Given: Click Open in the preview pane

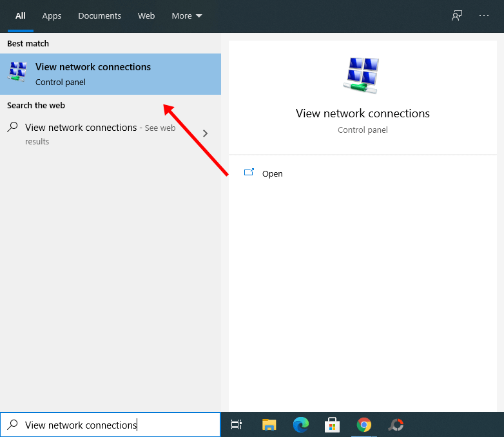Looking at the screenshot, I should tap(272, 173).
